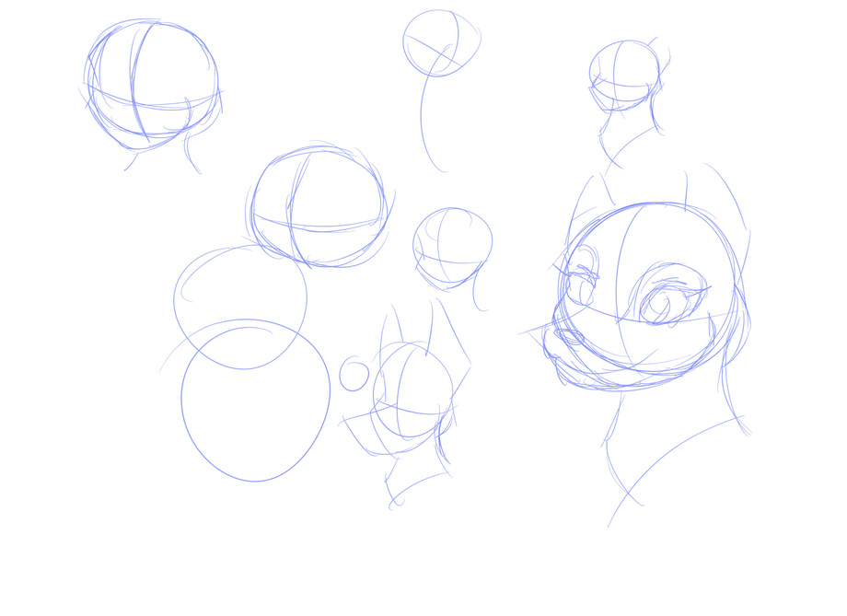Select the large center sphere head sketch
Screen dimensions: 847x616
pyautogui.click(x=318, y=207)
